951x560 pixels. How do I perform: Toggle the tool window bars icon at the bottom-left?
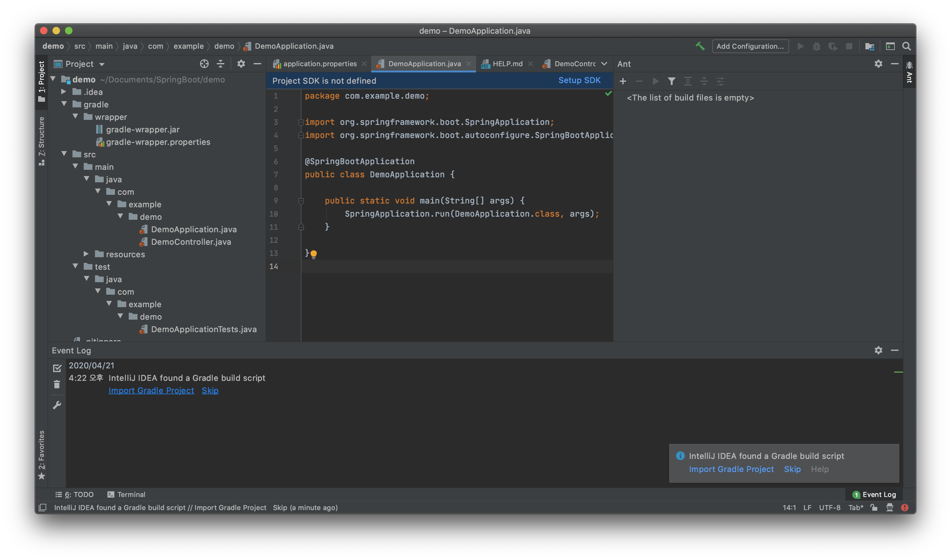[43, 508]
